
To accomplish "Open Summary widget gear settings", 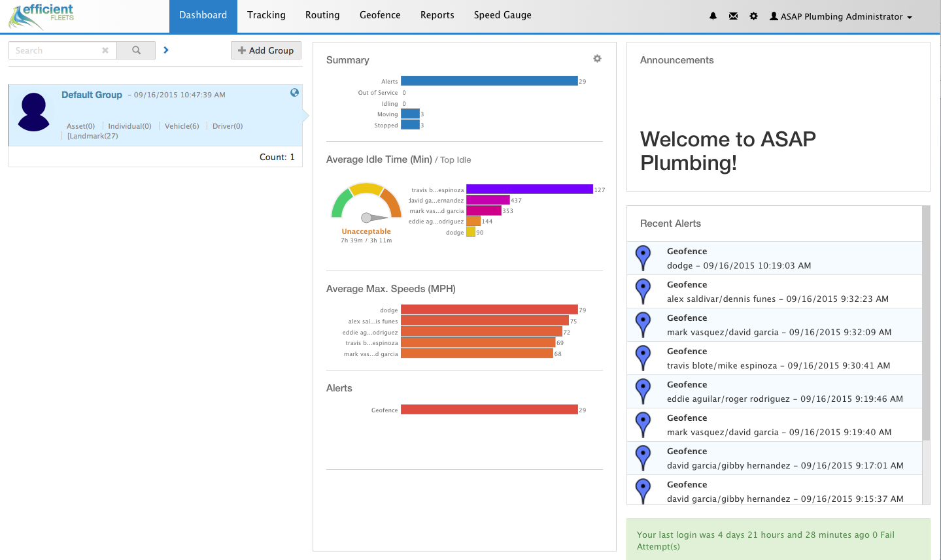I will 597,59.
